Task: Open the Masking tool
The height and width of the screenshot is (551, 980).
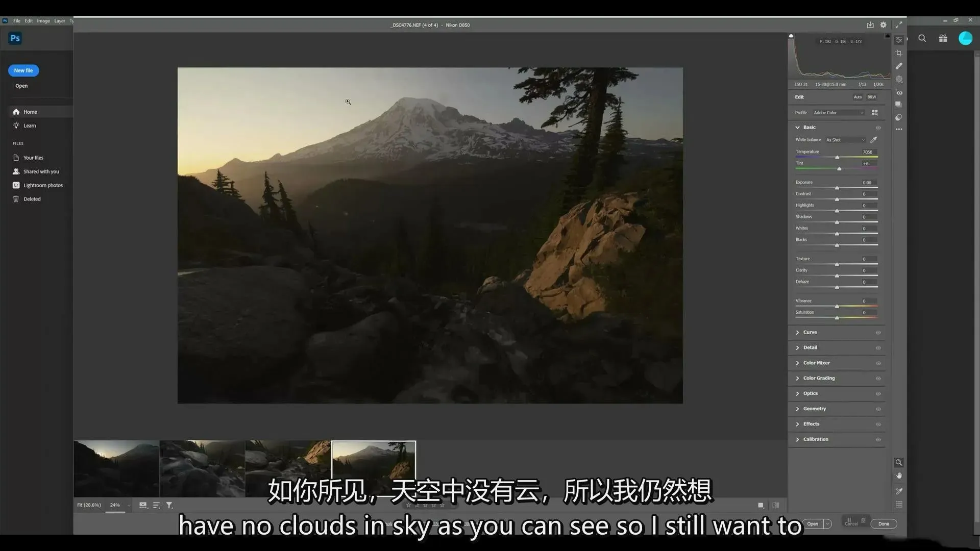Action: pyautogui.click(x=899, y=80)
